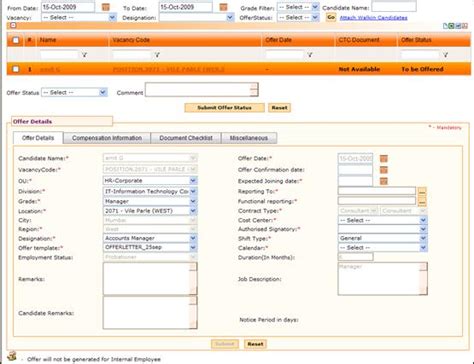Tick the select-all checkbox in grid header

pyautogui.click(x=16, y=40)
